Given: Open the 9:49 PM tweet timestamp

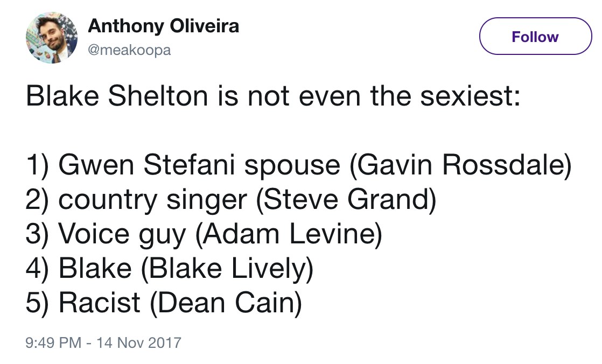Looking at the screenshot, I should click(x=53, y=342).
